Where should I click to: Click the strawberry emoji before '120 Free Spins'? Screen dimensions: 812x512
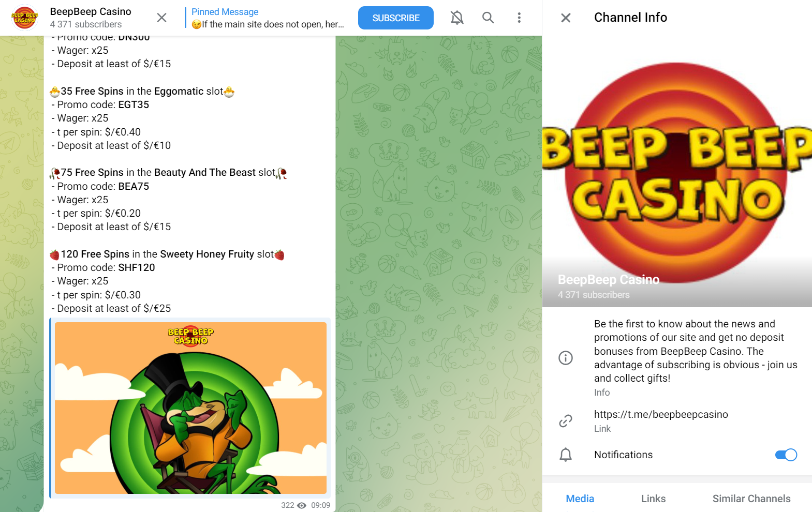pyautogui.click(x=55, y=254)
